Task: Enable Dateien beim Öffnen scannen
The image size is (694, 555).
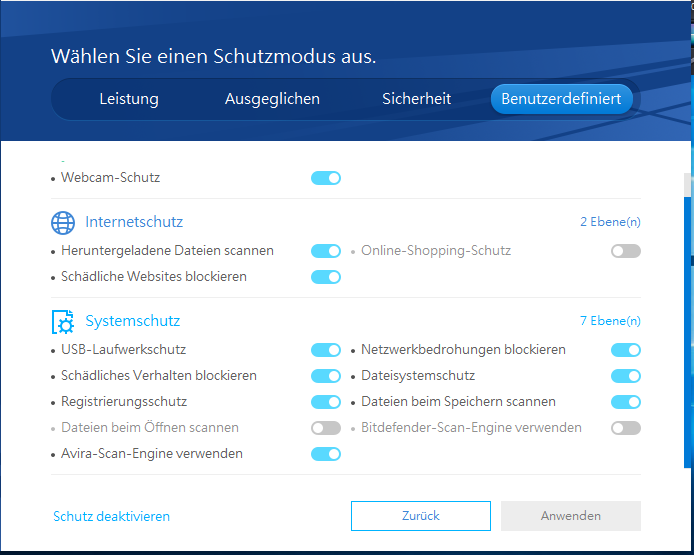Action: pos(326,428)
